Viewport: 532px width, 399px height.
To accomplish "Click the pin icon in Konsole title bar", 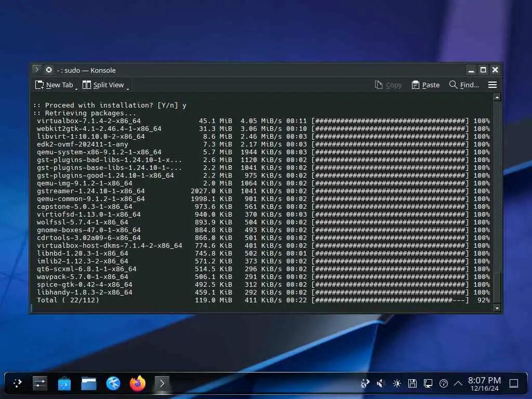I will pyautogui.click(x=49, y=70).
